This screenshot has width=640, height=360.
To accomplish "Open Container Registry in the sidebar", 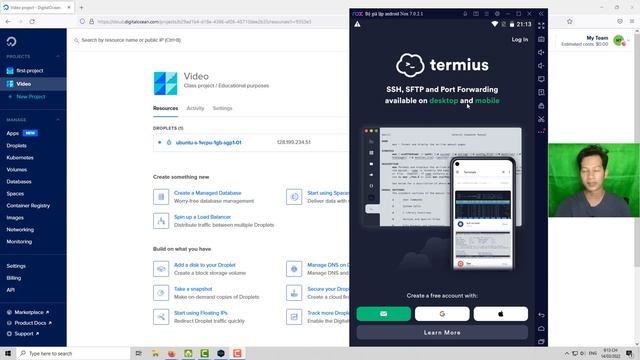I will click(x=28, y=206).
